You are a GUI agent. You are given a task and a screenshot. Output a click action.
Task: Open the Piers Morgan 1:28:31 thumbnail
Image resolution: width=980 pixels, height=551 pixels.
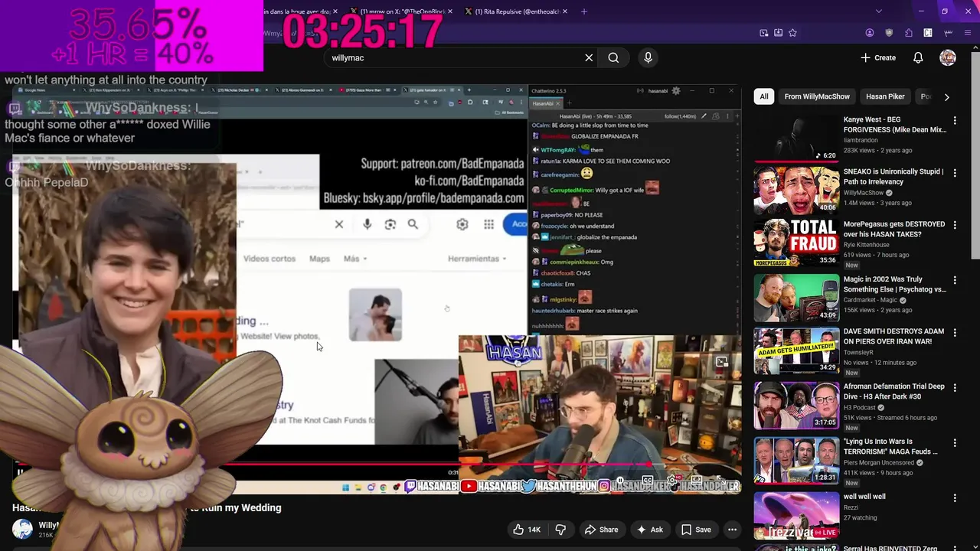point(796,460)
